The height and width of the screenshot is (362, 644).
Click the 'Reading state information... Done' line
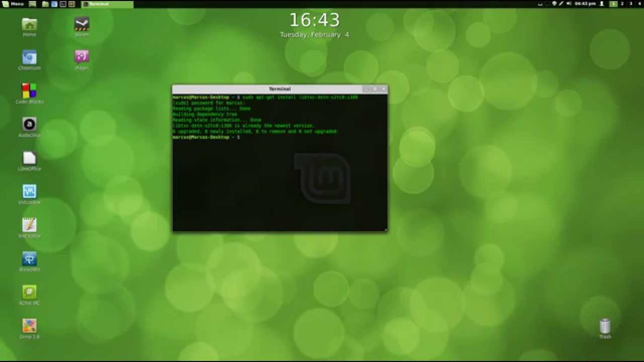tap(217, 120)
